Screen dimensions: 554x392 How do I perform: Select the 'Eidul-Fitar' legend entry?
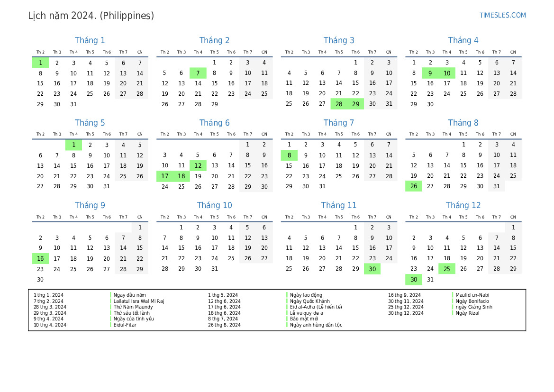[125, 325]
